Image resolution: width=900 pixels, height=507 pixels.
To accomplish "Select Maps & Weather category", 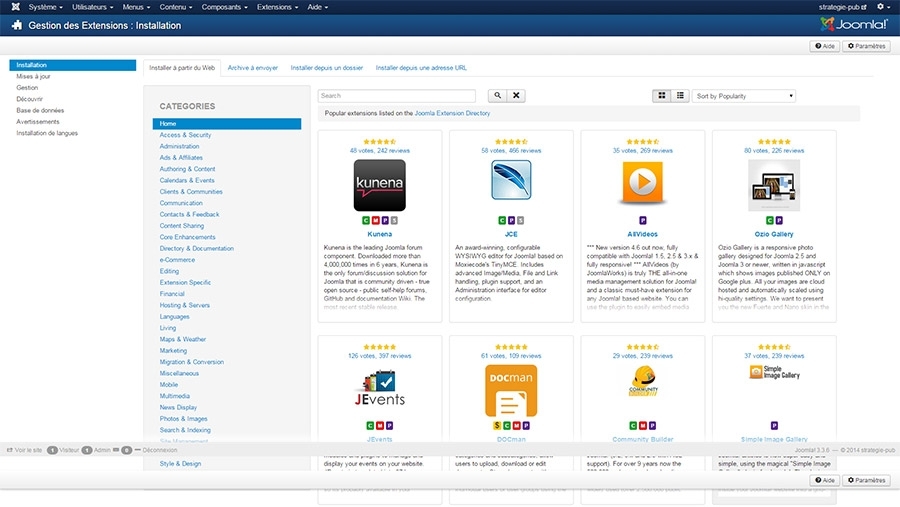I will coord(183,339).
